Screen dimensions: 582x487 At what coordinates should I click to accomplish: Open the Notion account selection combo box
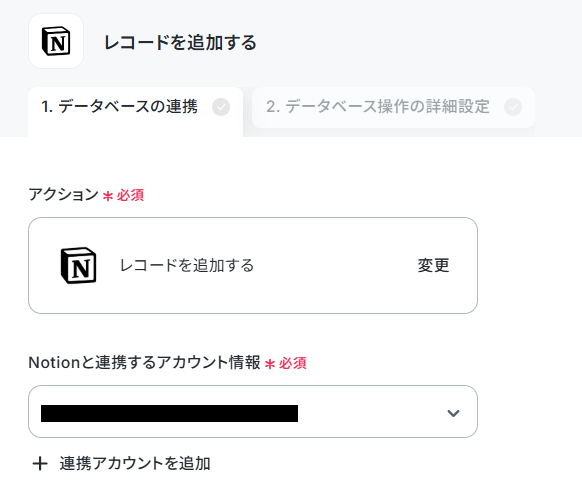(x=253, y=411)
